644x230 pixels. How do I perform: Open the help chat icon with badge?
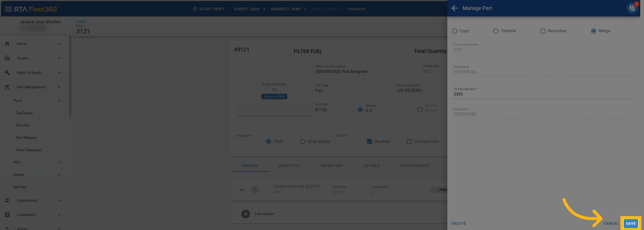click(632, 8)
